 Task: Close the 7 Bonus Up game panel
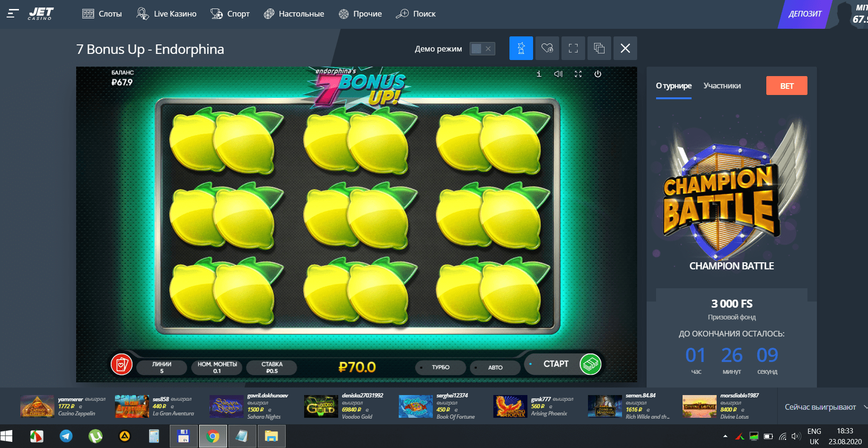[625, 48]
